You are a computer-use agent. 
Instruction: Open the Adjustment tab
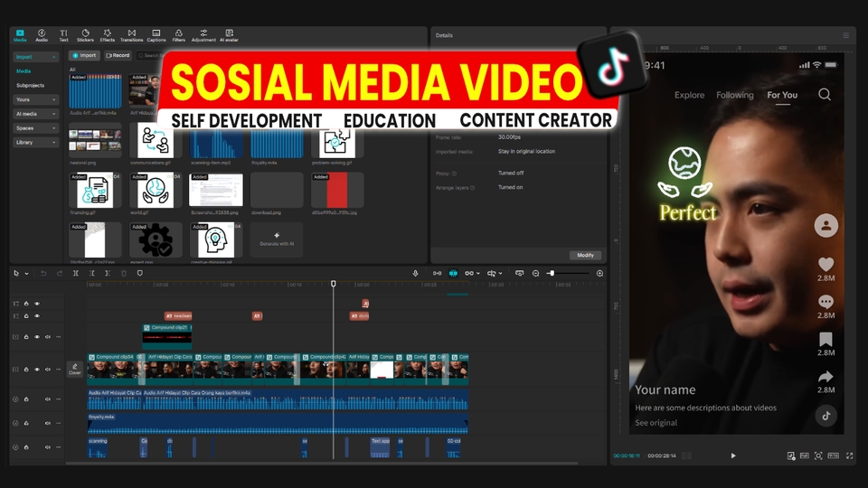click(x=203, y=35)
